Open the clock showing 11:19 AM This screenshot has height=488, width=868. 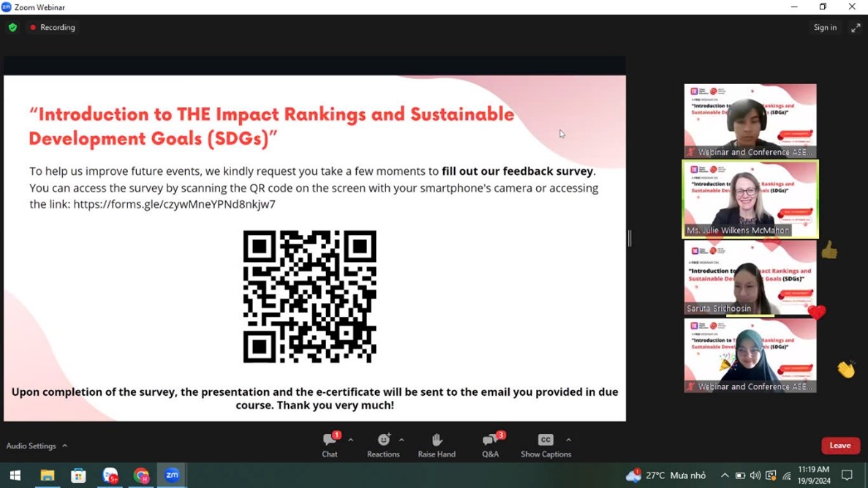click(815, 476)
